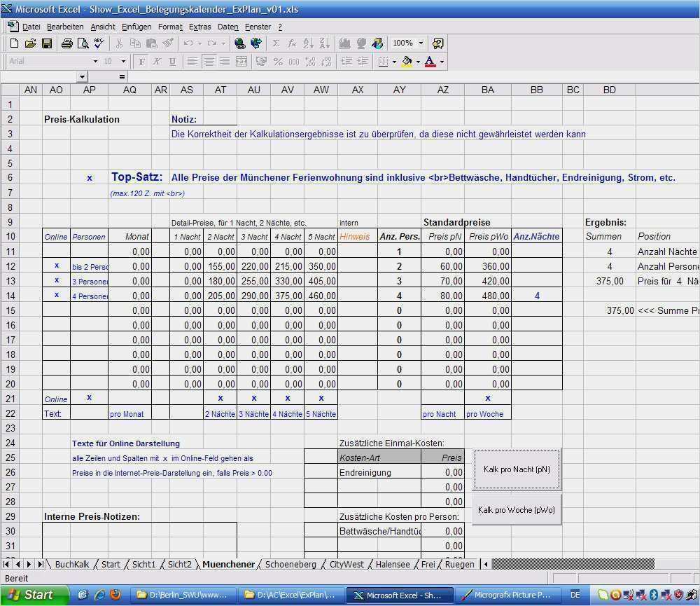Toggle the underline formatting button

pyautogui.click(x=172, y=62)
